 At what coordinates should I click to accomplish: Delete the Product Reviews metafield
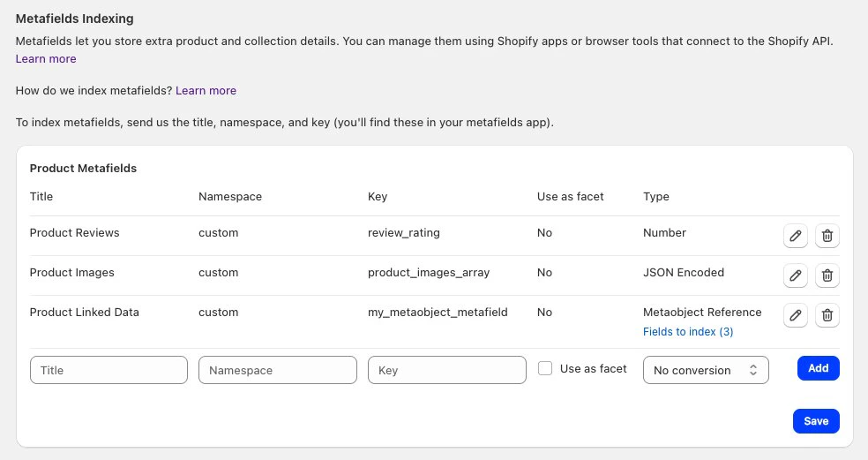point(827,236)
